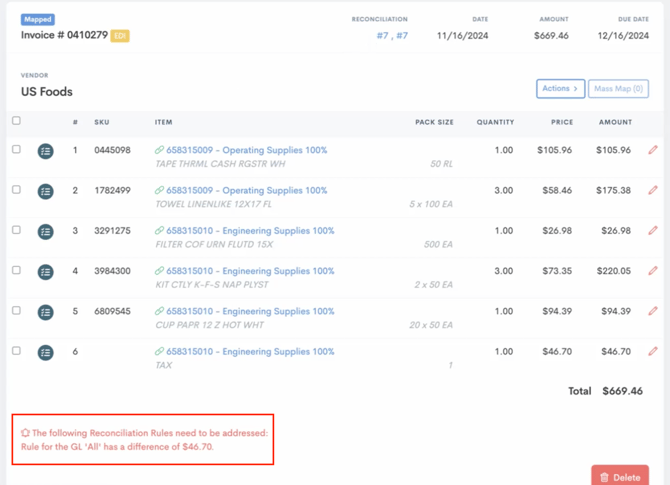Toggle the select-all checkbox in table header
Image resolution: width=670 pixels, height=485 pixels.
coord(16,121)
